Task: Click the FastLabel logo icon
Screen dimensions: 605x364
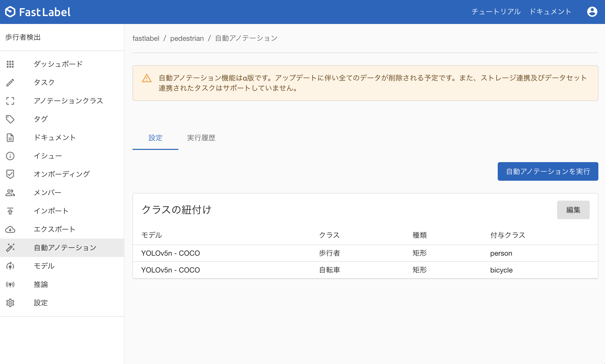Action: [x=10, y=12]
